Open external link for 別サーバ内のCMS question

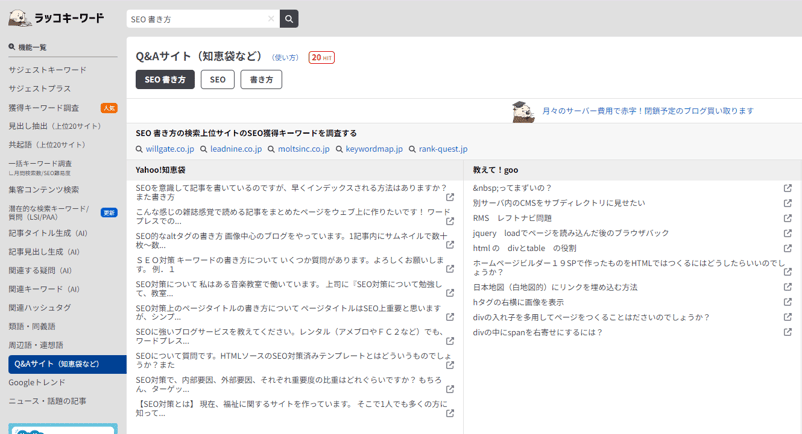tap(788, 203)
